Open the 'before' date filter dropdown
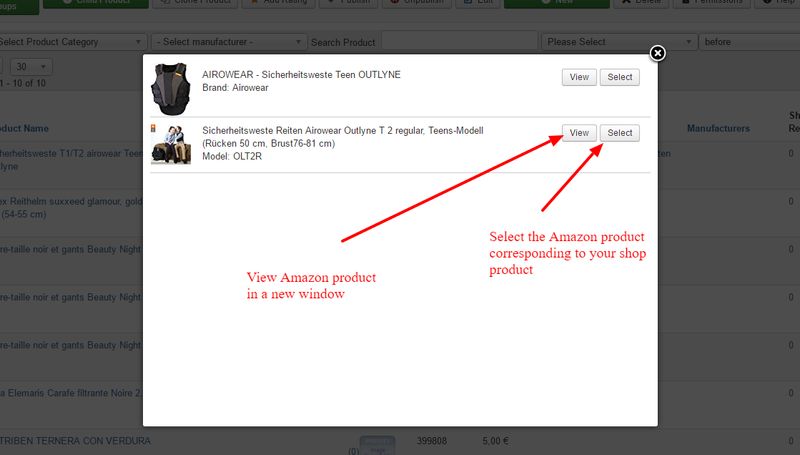800x455 pixels. [749, 42]
